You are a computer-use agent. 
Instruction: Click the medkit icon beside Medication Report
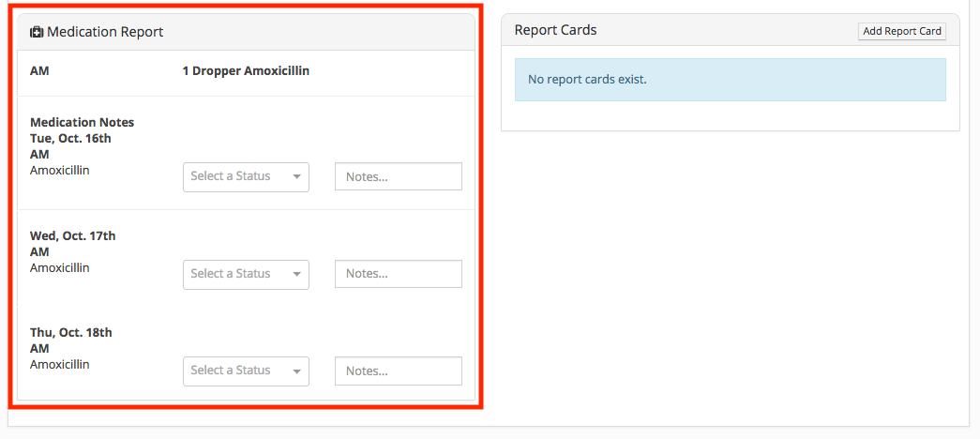37,32
